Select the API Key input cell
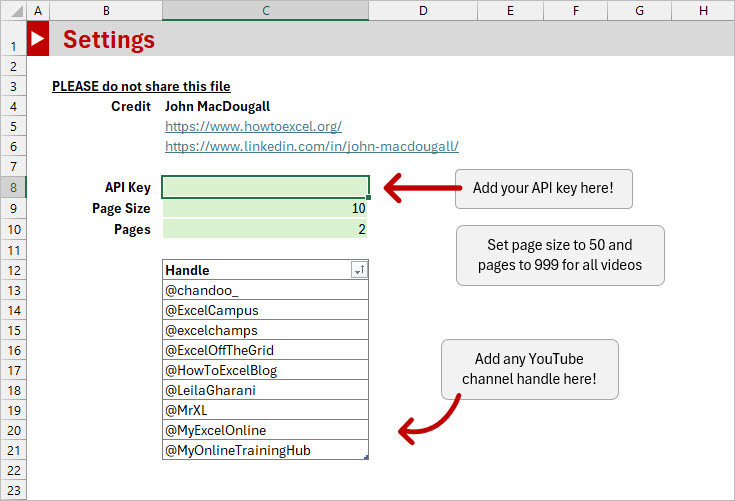This screenshot has width=735, height=501. 265,187
